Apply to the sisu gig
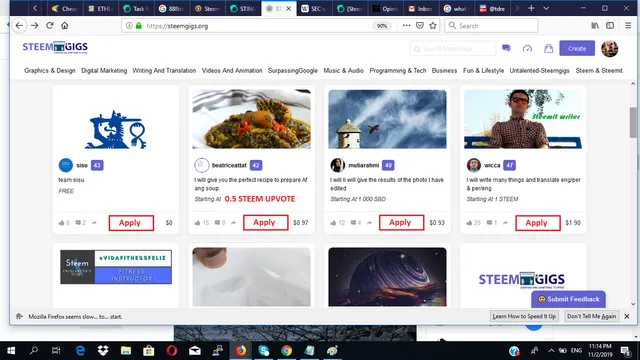Screen dimensions: 640x360 131,223
